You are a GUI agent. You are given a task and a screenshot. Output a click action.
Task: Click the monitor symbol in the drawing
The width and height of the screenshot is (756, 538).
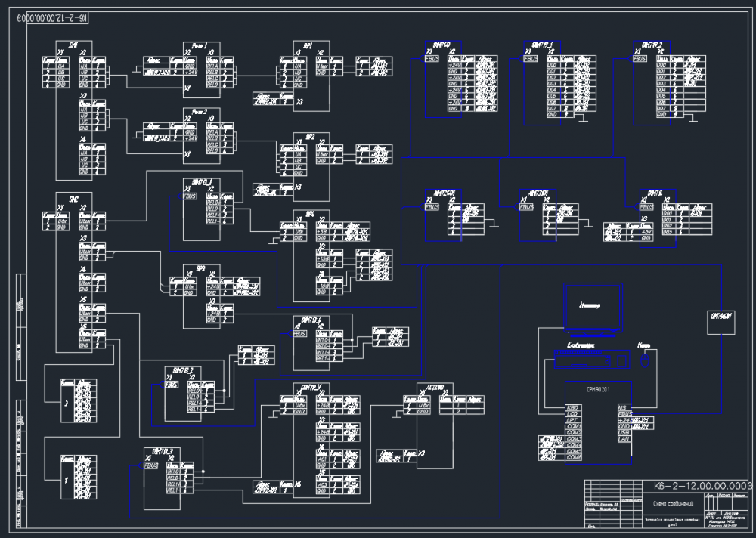(593, 306)
